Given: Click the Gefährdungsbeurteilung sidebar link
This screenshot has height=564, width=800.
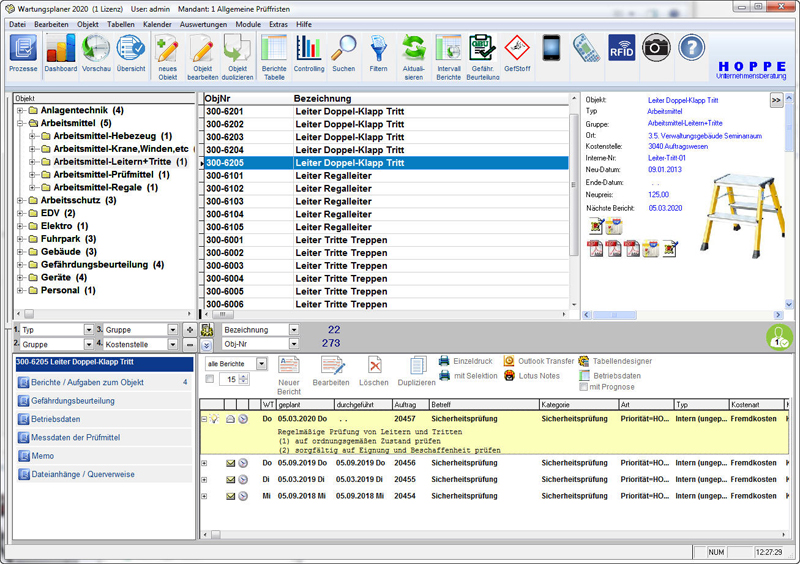Looking at the screenshot, I should point(74,400).
